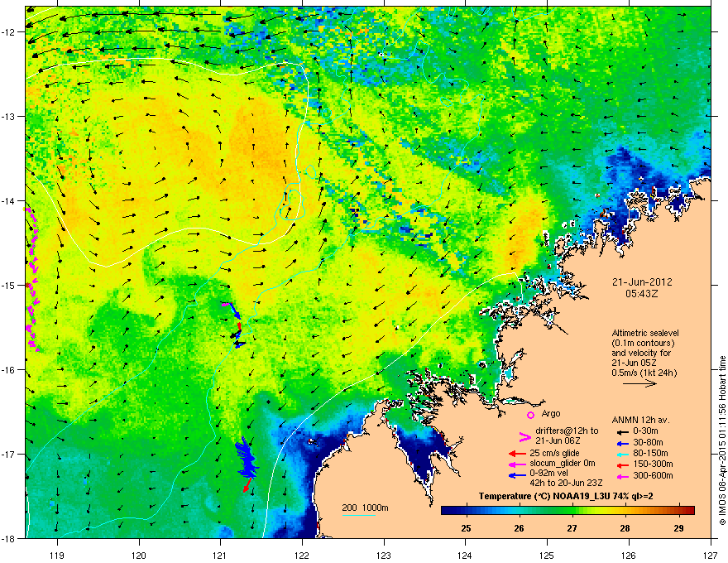Click the latitude axis label -14

(x=9, y=200)
